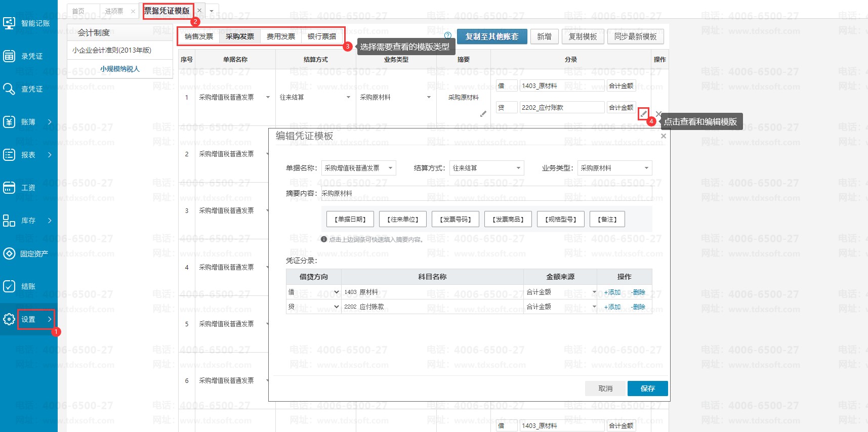This screenshot has width=868, height=432.
Task: Click the 智能记账 sidebar icon
Action: (9, 23)
